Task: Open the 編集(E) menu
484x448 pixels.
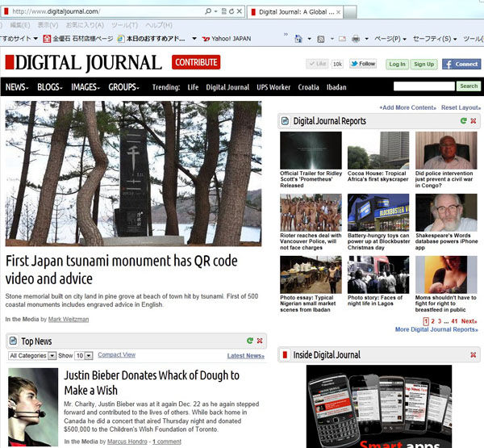Action: click(x=20, y=25)
